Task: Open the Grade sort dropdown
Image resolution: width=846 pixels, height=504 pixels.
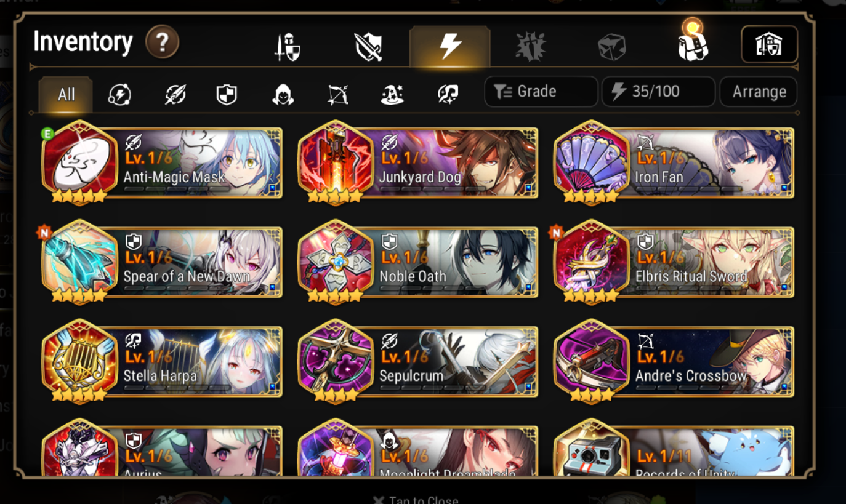Action: pos(541,92)
